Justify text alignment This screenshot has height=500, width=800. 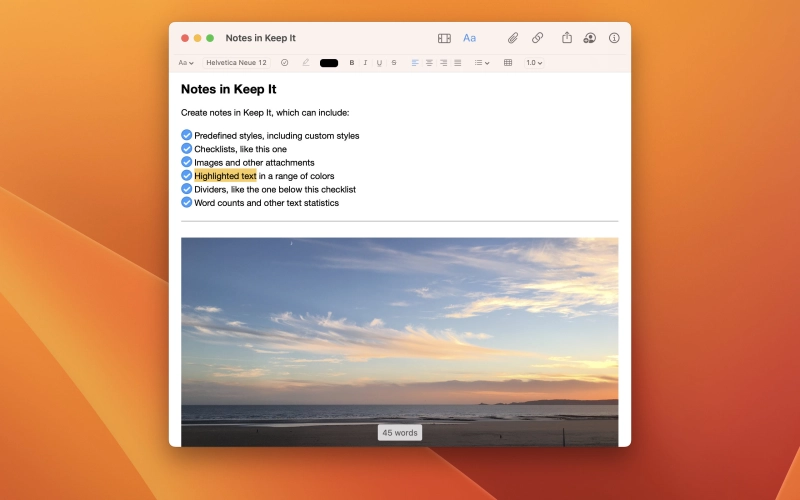[458, 63]
